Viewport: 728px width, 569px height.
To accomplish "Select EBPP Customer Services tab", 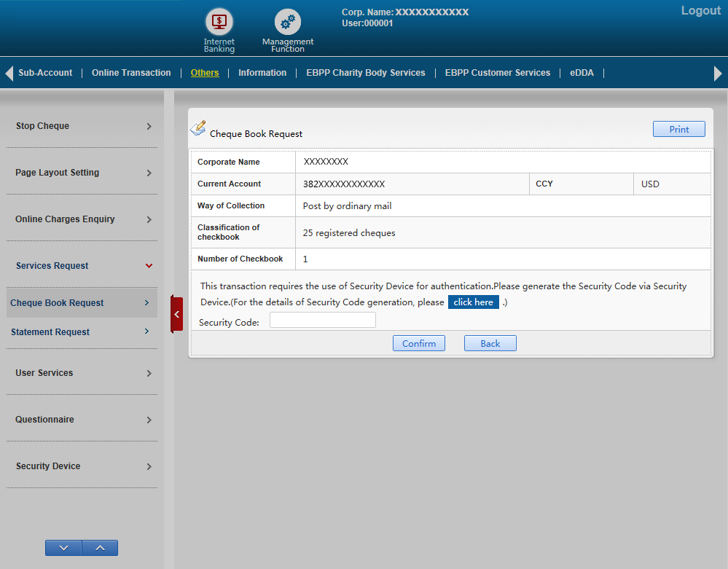I will [x=498, y=73].
